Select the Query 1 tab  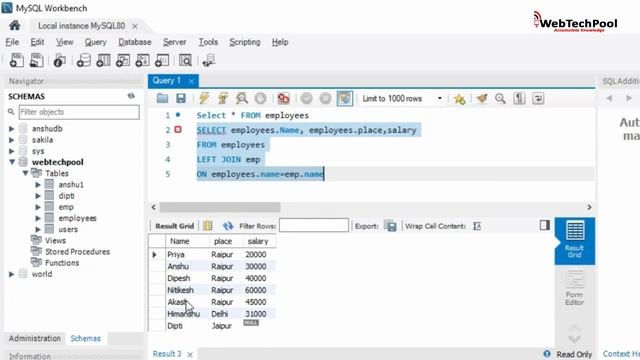pyautogui.click(x=167, y=81)
